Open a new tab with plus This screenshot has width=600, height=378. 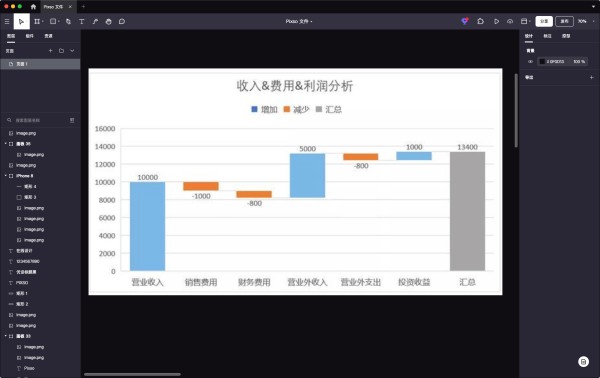click(x=83, y=7)
